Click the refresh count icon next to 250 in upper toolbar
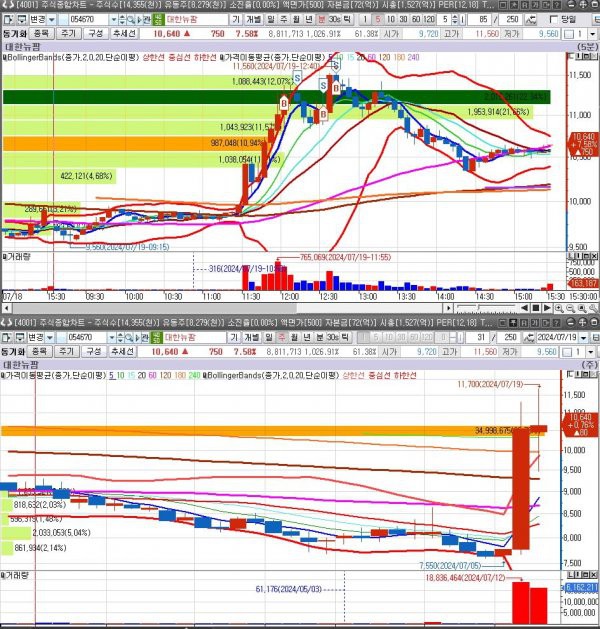Viewport: 600px width, 629px height. 531,19
